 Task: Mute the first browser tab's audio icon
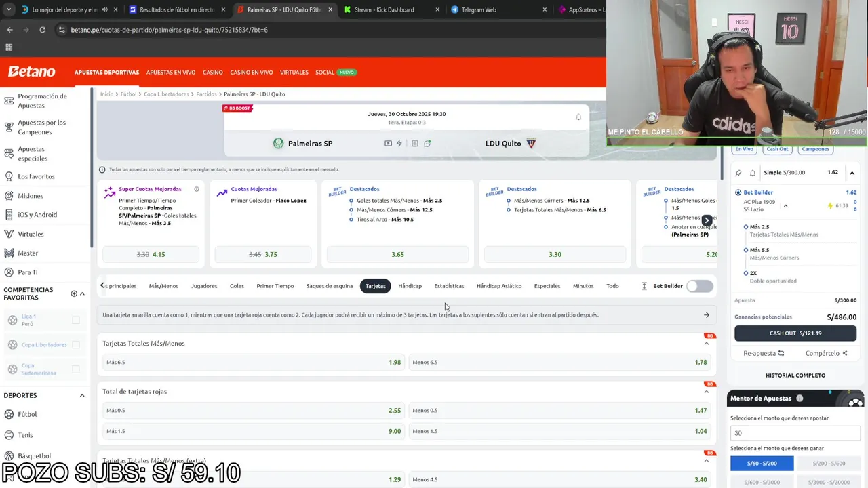pyautogui.click(x=104, y=10)
